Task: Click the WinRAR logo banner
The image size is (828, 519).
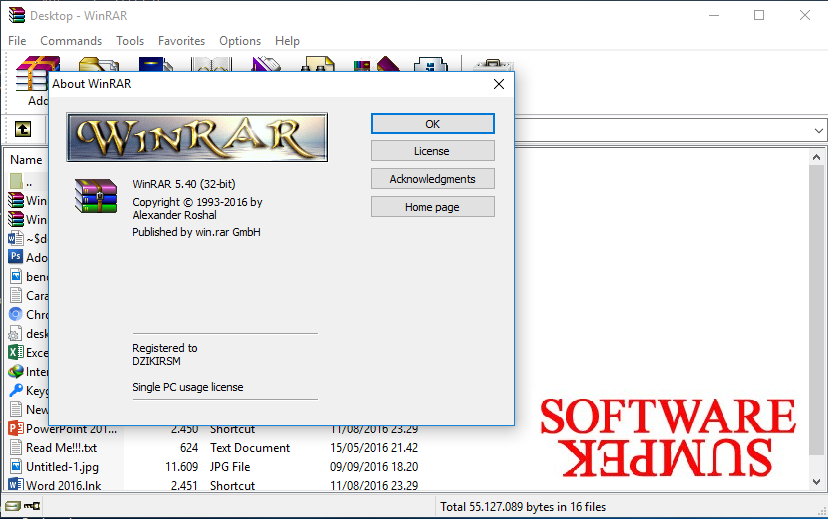Action: 197,137
